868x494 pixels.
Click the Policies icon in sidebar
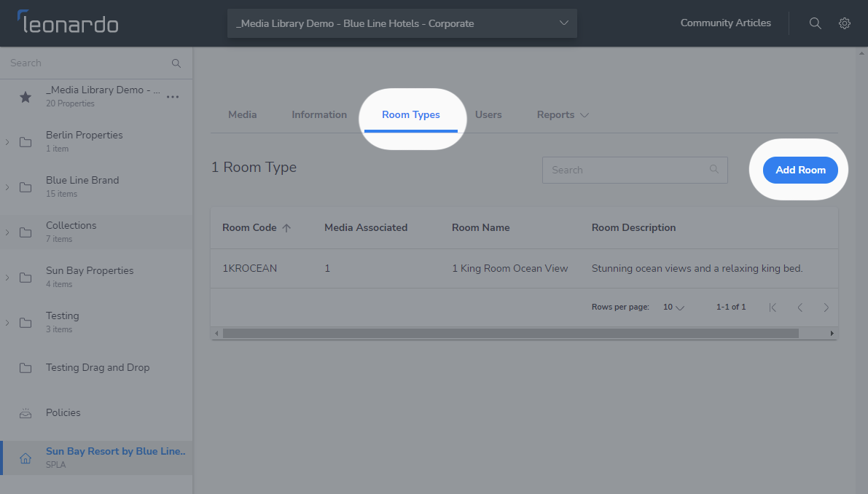pos(26,413)
